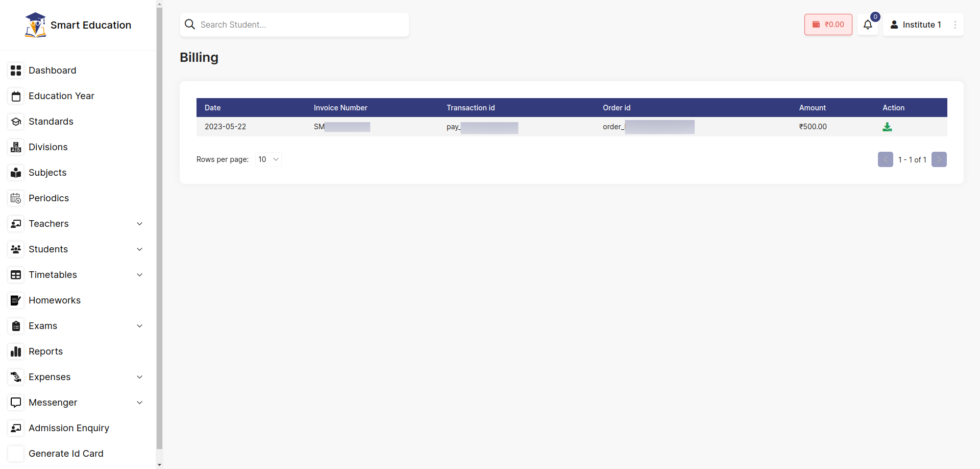The width and height of the screenshot is (980, 469).
Task: Click the Smart Education logo icon
Action: click(35, 25)
